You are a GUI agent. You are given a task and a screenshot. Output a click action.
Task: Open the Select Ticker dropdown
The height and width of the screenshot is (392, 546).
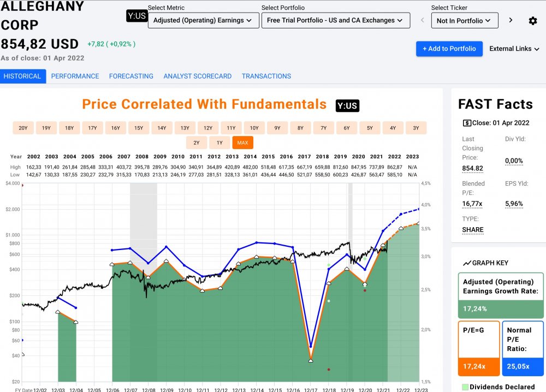[464, 21]
